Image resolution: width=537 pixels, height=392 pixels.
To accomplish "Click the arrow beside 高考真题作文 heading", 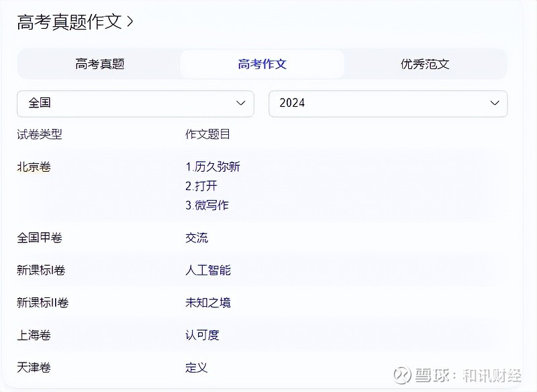I will [130, 21].
